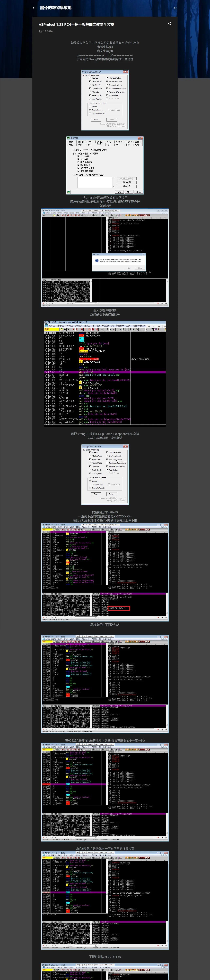
Task: Click the share icon beside the post title
Action: [169, 24]
